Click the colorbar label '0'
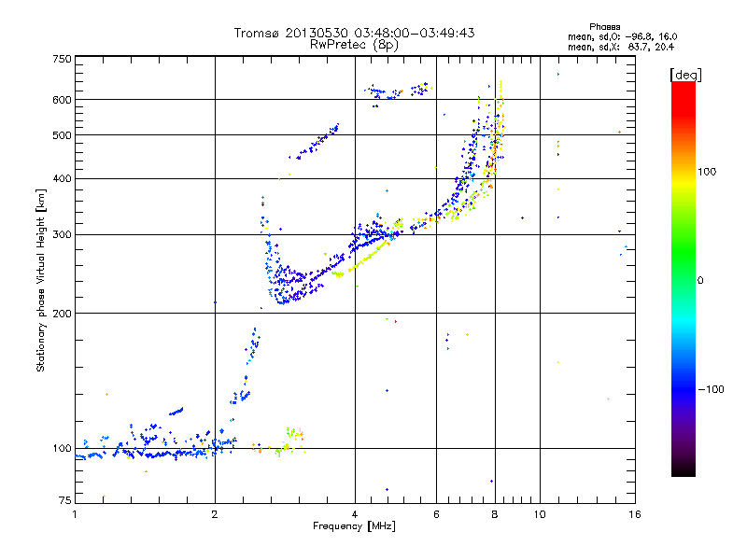Image resolution: width=747 pixels, height=560 pixels. pos(700,281)
